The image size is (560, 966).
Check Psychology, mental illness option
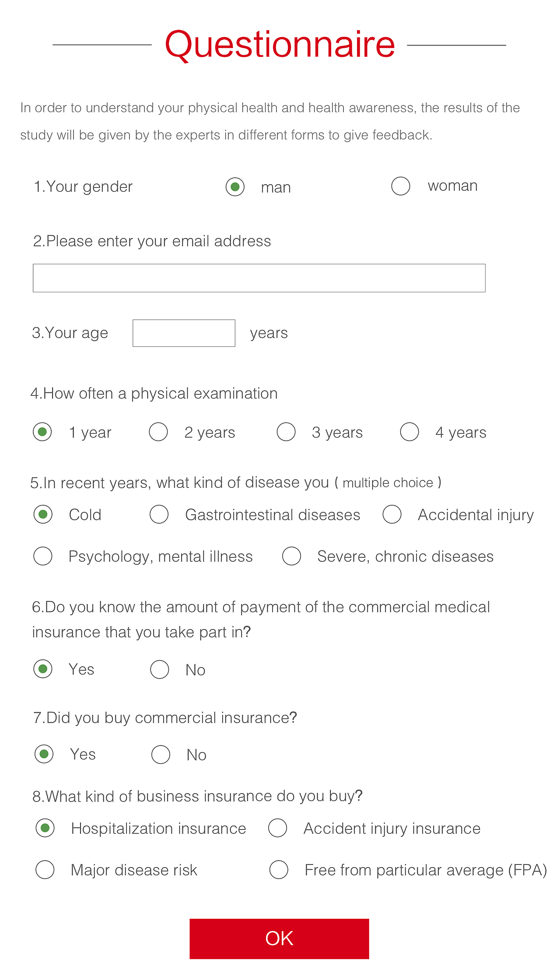(43, 556)
